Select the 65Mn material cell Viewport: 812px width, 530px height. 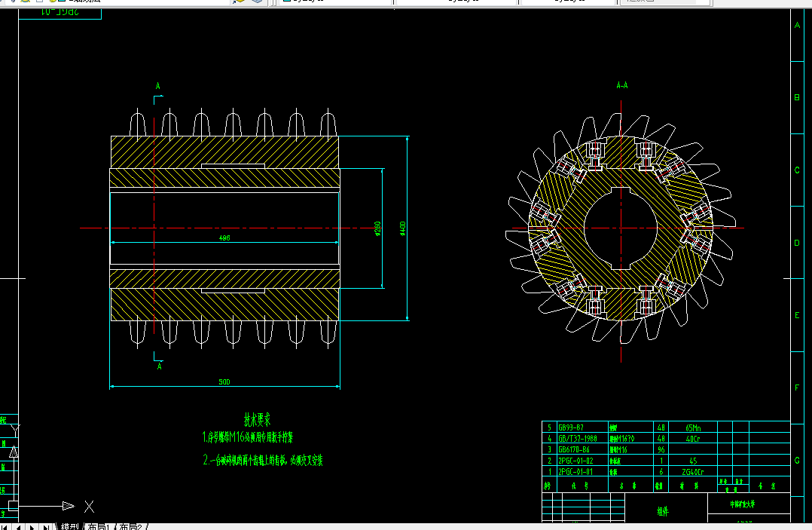(x=693, y=428)
